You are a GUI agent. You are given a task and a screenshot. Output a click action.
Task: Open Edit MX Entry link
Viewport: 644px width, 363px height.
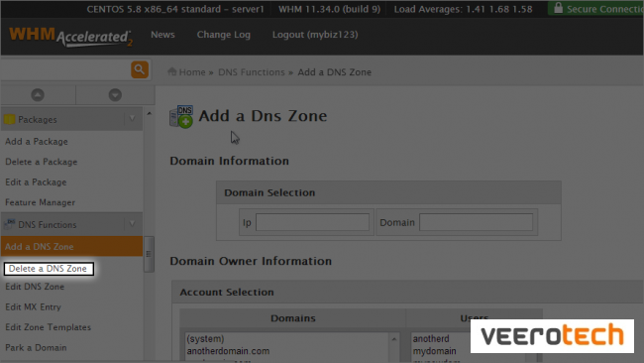click(x=33, y=307)
